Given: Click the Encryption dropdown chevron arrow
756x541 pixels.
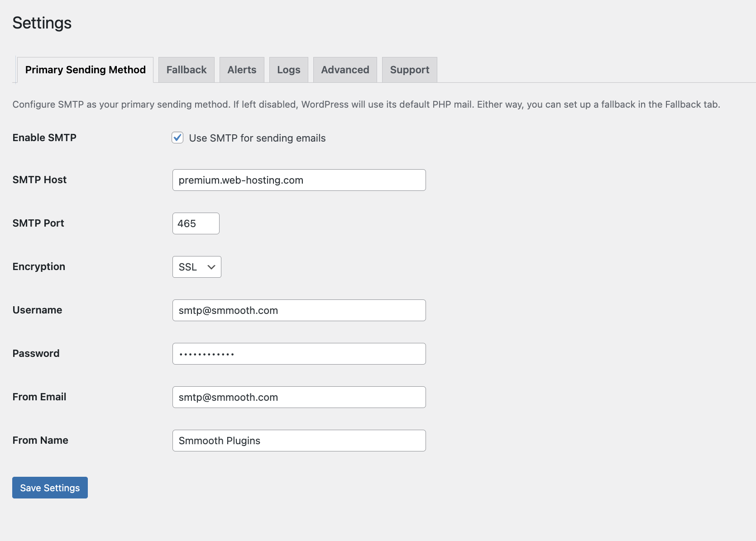Looking at the screenshot, I should point(211,267).
